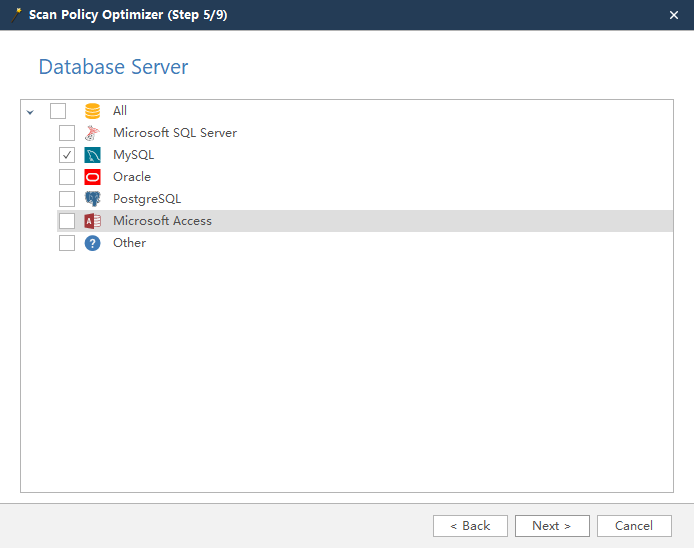
Task: Select the 'All' row label
Action: click(120, 111)
